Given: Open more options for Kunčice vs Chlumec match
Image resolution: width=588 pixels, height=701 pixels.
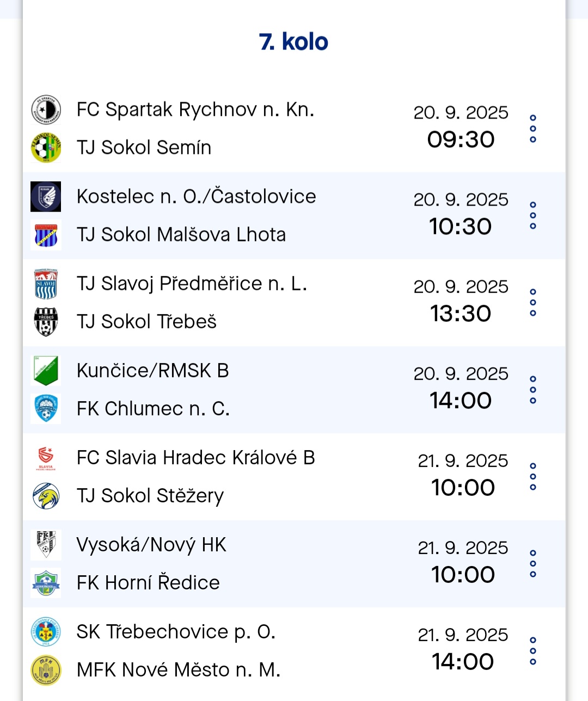Looking at the screenshot, I should pyautogui.click(x=533, y=390).
